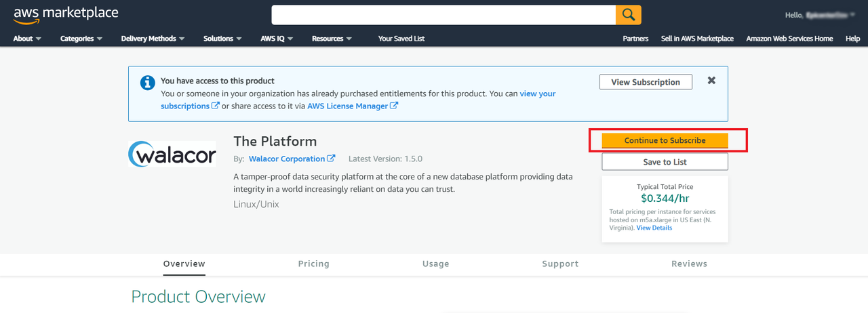868x313 pixels.
Task: Click the $0.344/hr price text
Action: 665,199
